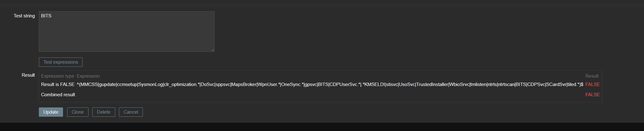
Task: Click the BITS text in the test string
Action: click(x=46, y=16)
